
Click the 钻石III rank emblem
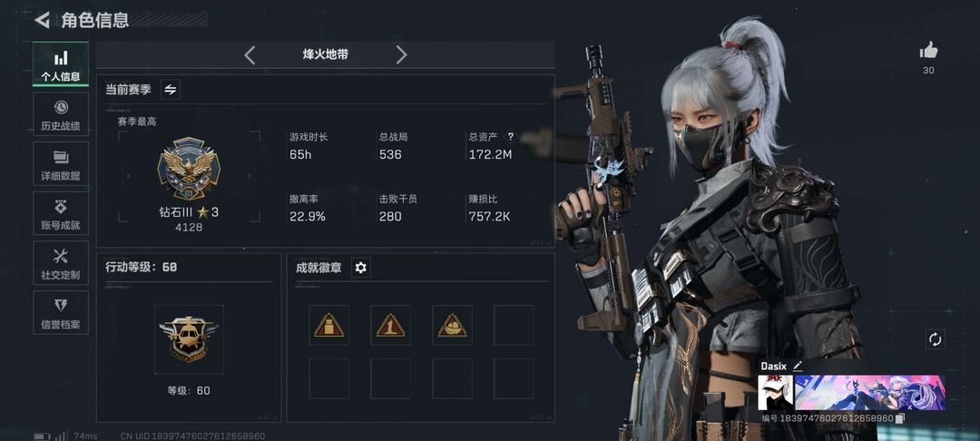tap(189, 169)
